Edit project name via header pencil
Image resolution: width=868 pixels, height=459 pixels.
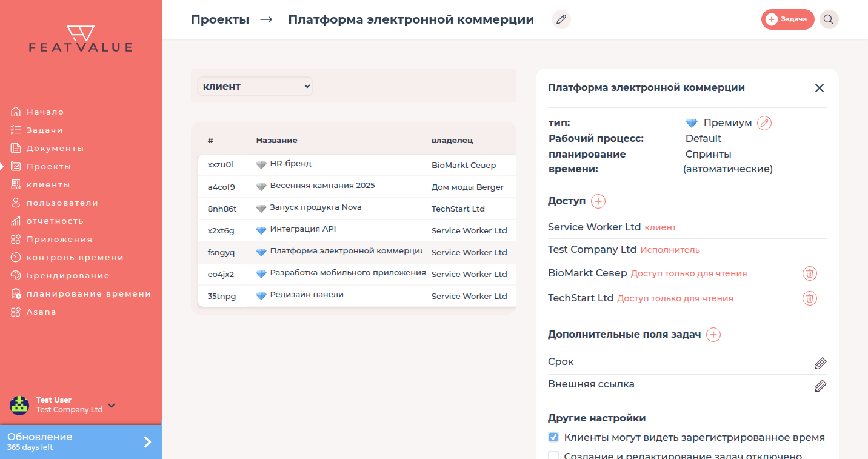point(561,19)
